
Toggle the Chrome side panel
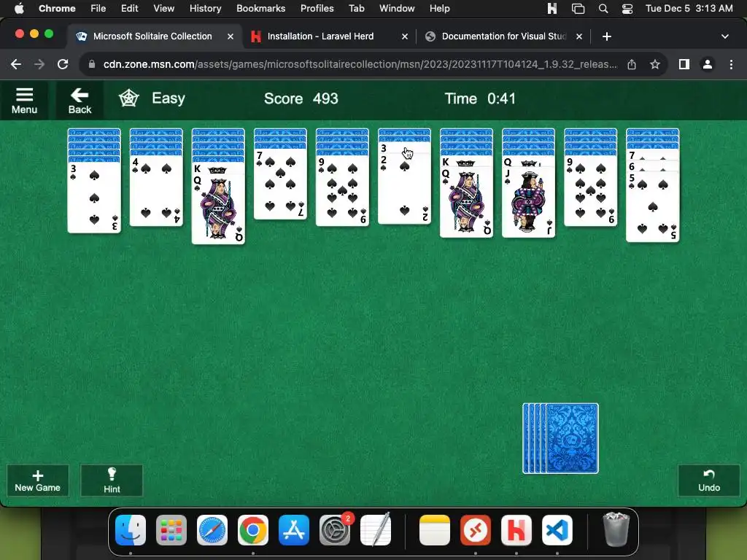pos(684,64)
